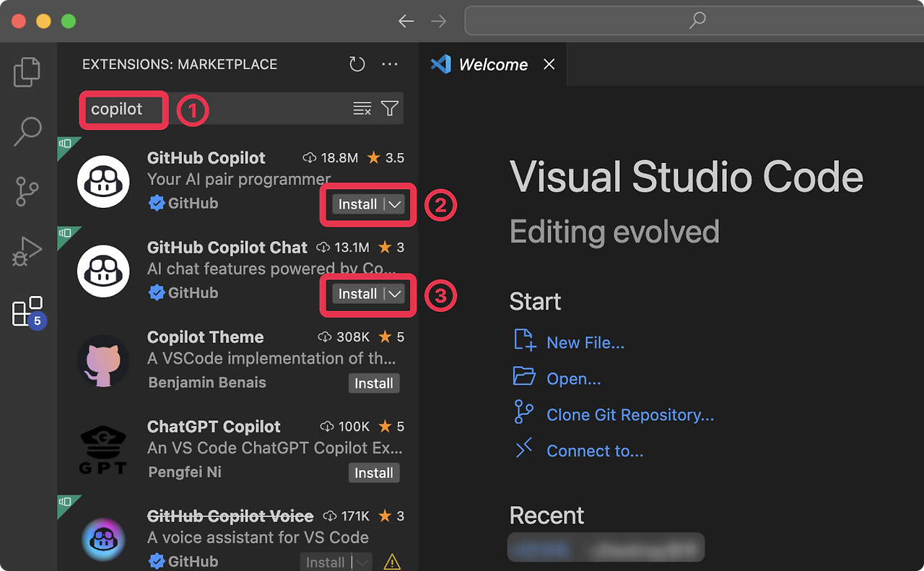Open the Source Control view
This screenshot has width=924, height=571.
[27, 191]
